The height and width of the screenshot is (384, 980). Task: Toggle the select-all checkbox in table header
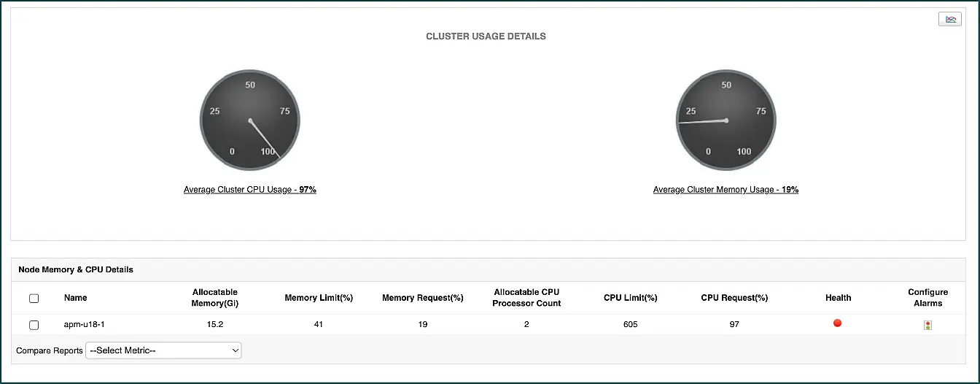tap(34, 298)
